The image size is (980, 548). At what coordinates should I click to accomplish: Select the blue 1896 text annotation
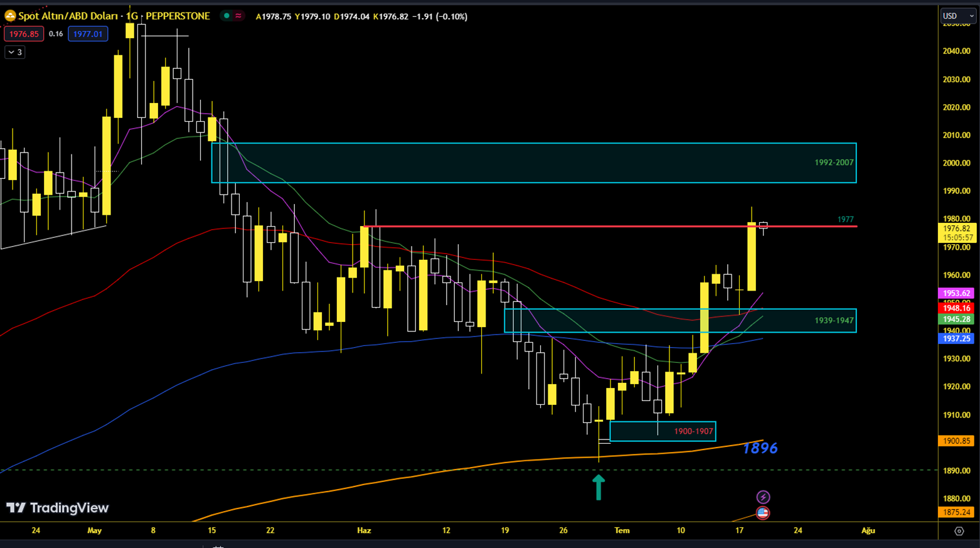pyautogui.click(x=760, y=448)
